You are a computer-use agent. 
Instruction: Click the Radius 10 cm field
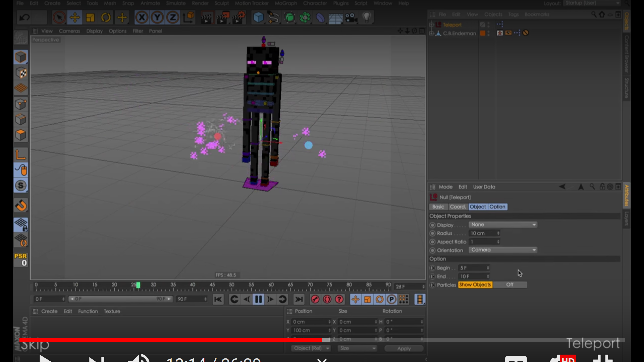(484, 233)
